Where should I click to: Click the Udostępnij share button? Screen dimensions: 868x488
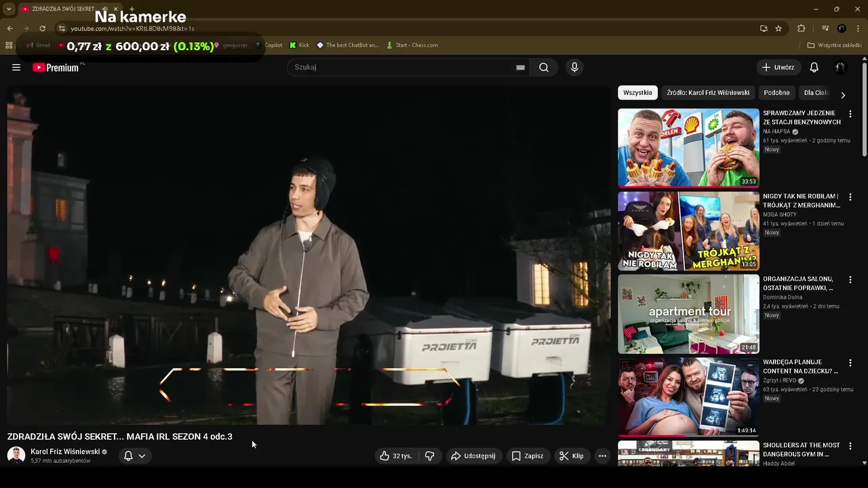pos(473,456)
